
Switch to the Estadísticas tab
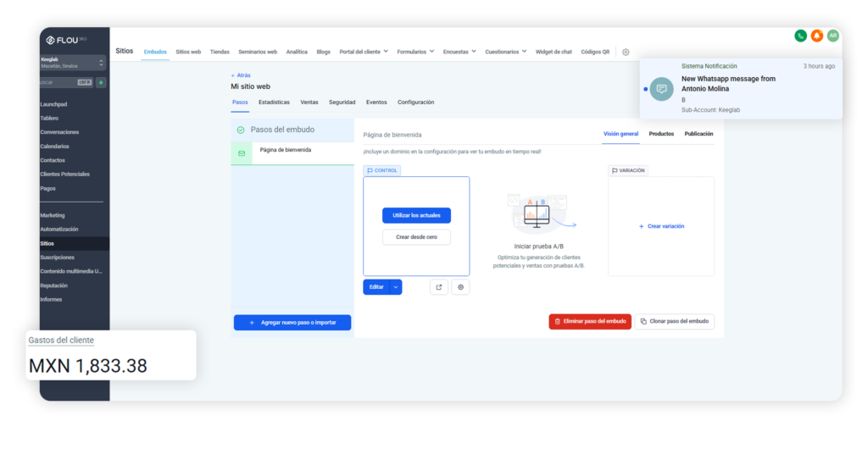(x=274, y=103)
